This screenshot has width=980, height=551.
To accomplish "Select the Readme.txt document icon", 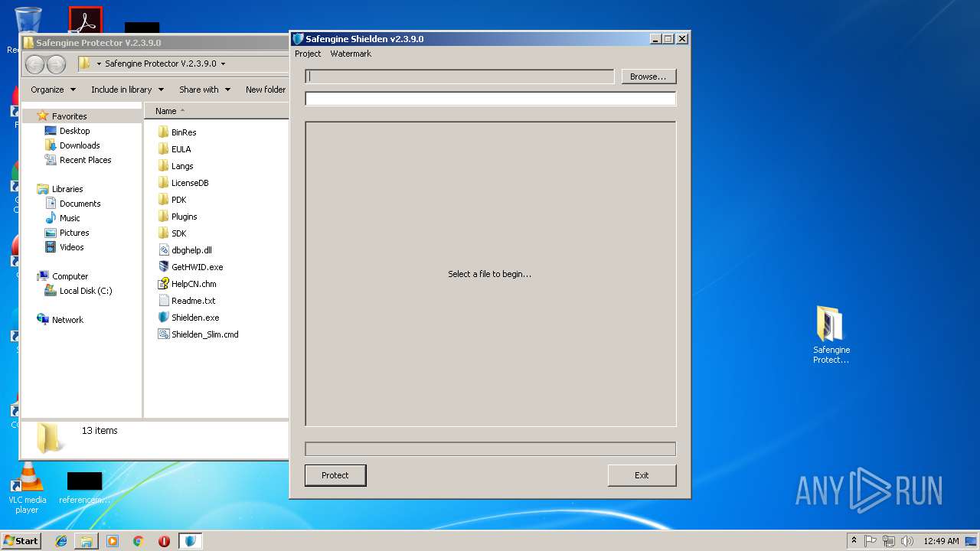I will click(163, 301).
